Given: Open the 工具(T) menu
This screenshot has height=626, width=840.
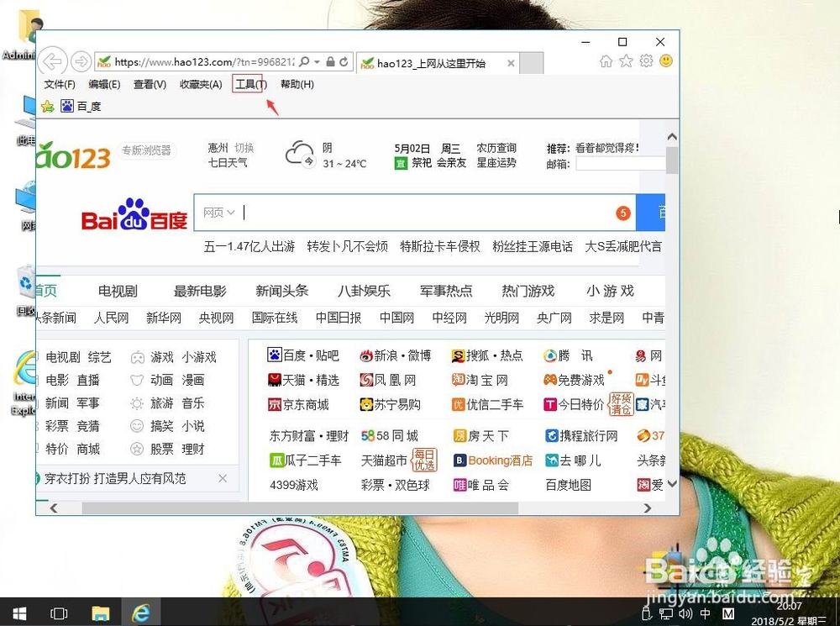Looking at the screenshot, I should [x=246, y=84].
